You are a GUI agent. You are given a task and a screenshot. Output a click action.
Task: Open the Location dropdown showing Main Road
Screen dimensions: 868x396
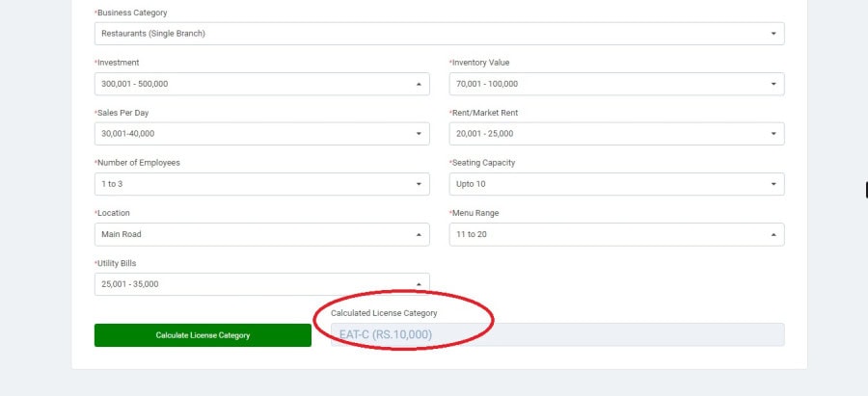pos(260,234)
